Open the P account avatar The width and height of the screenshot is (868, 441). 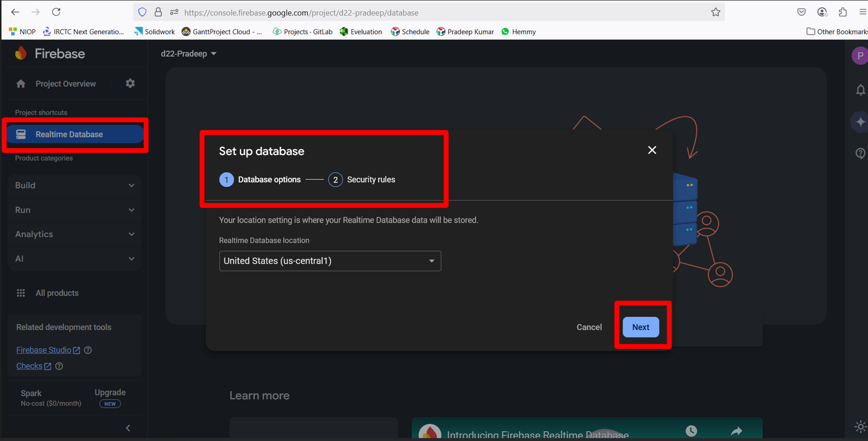(860, 55)
